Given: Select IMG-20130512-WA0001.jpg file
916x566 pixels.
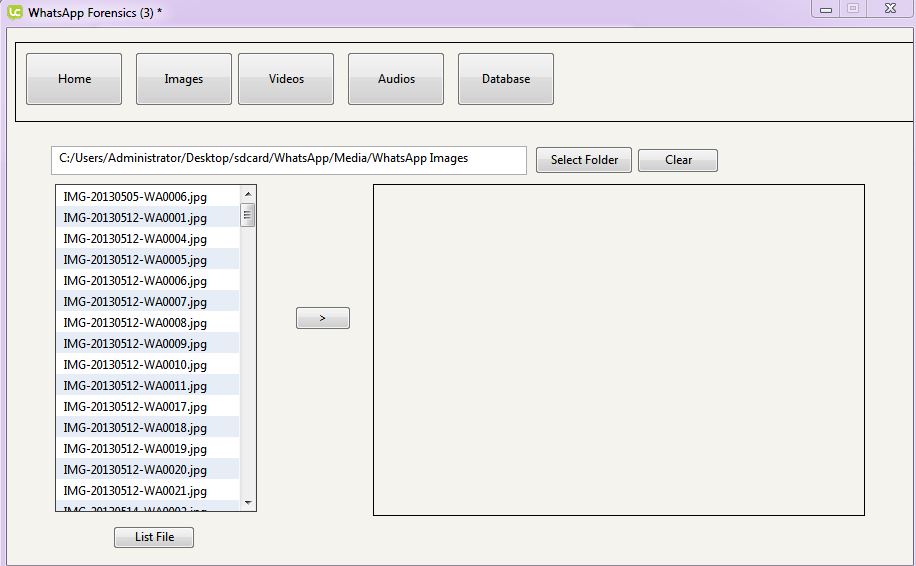Looking at the screenshot, I should (x=135, y=218).
